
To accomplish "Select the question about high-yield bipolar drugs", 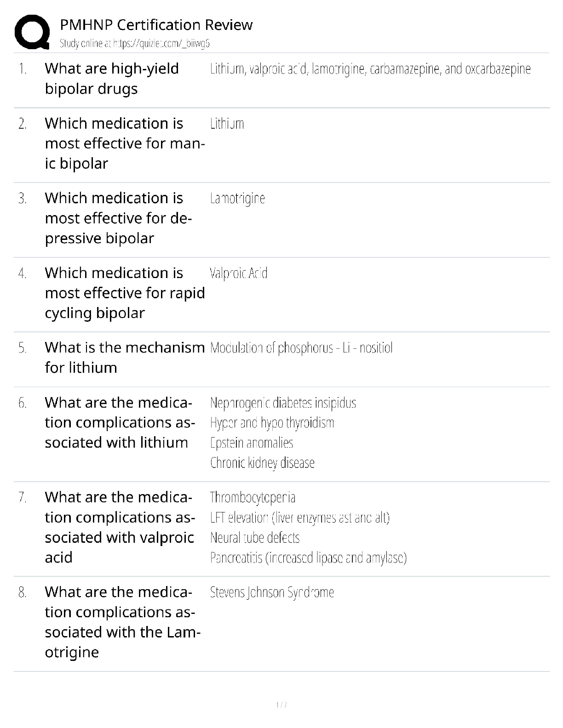I will (x=112, y=79).
